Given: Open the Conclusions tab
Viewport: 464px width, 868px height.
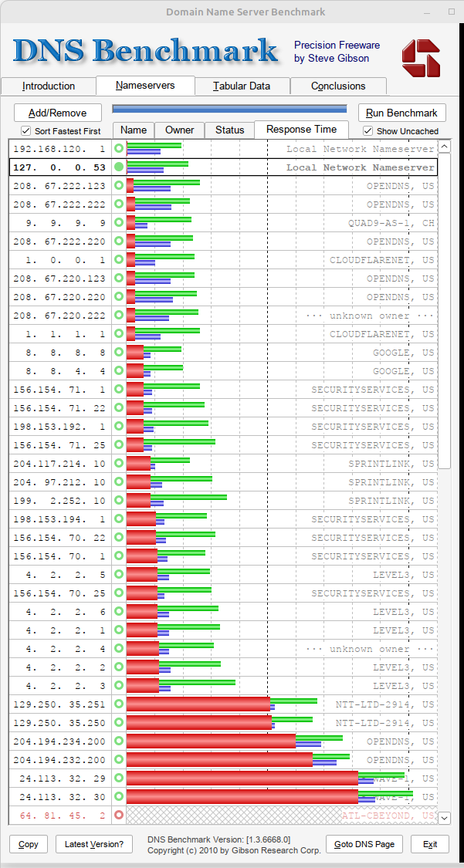Looking at the screenshot, I should click(x=337, y=86).
